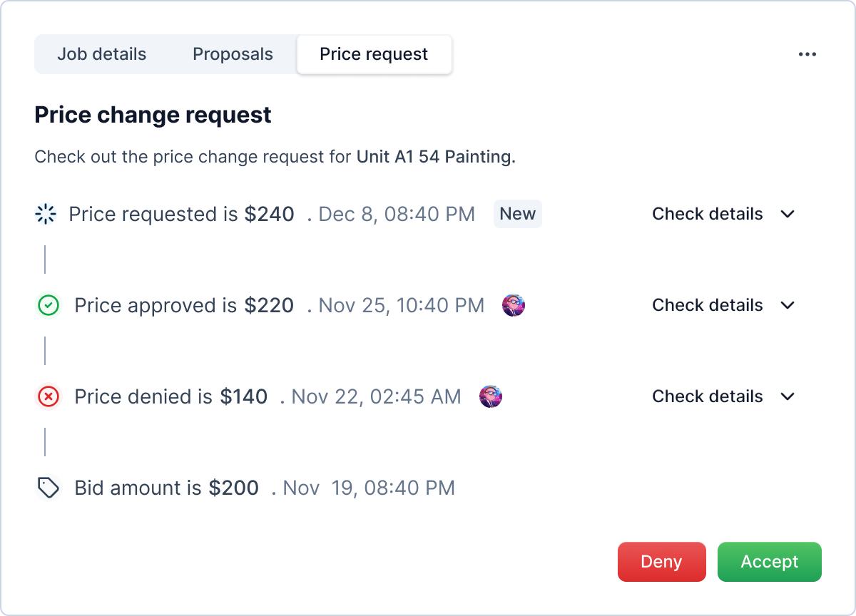Click the pending spinner icon for $240 request

point(46,214)
